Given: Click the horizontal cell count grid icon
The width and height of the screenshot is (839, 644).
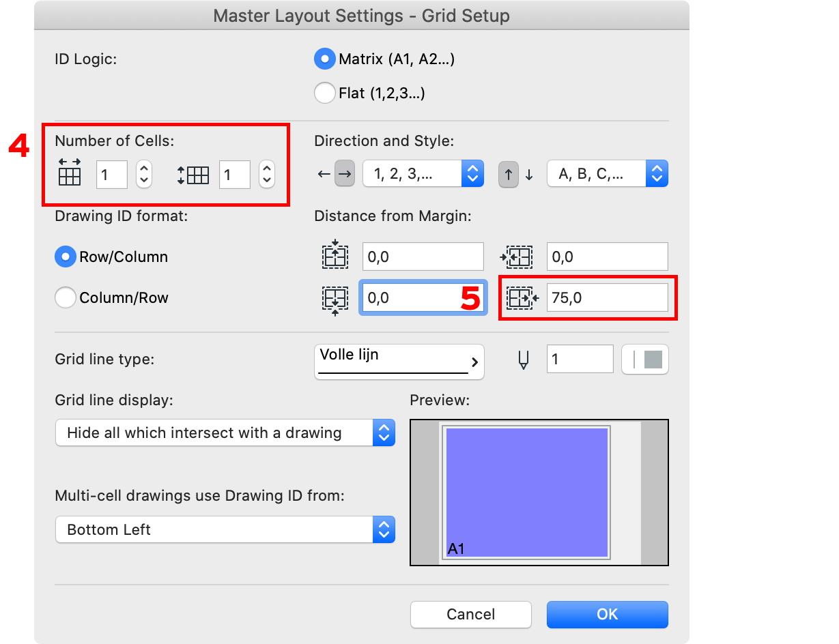Looking at the screenshot, I should click(x=70, y=172).
